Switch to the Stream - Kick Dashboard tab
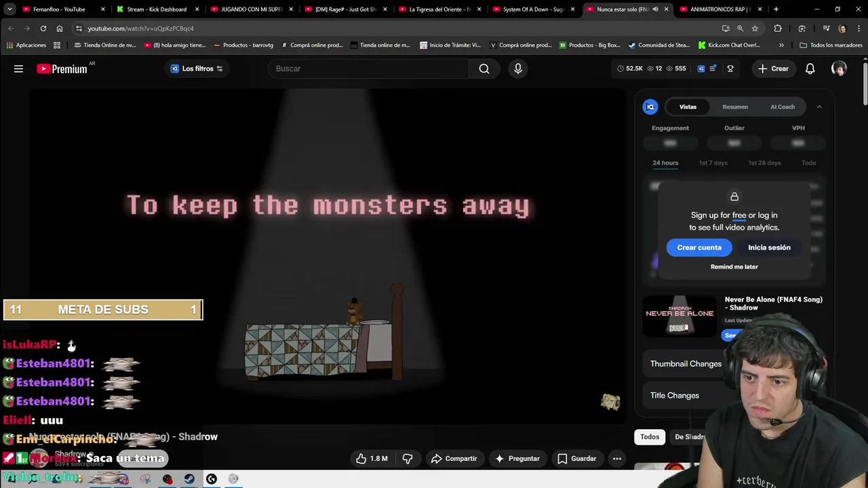Screen dimensions: 868x488 (157, 9)
